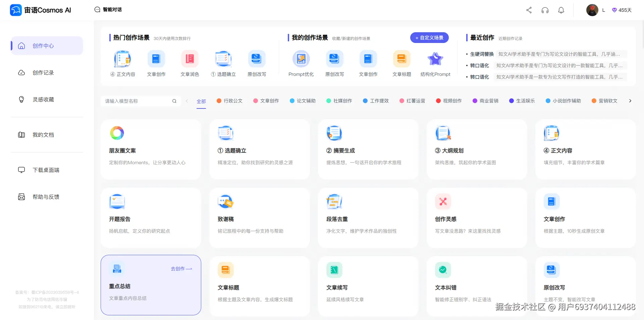The width and height of the screenshot is (644, 320).
Task: Select the 社媒创作 category tab
Action: (x=339, y=101)
